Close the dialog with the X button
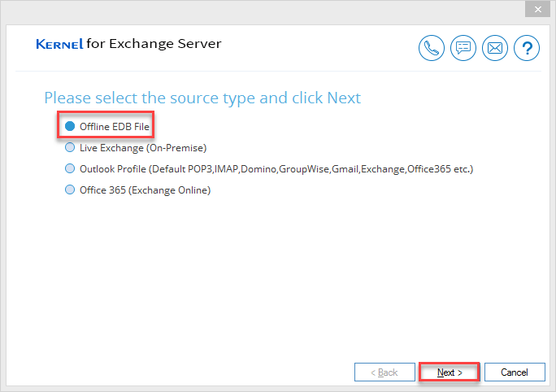 (537, 9)
